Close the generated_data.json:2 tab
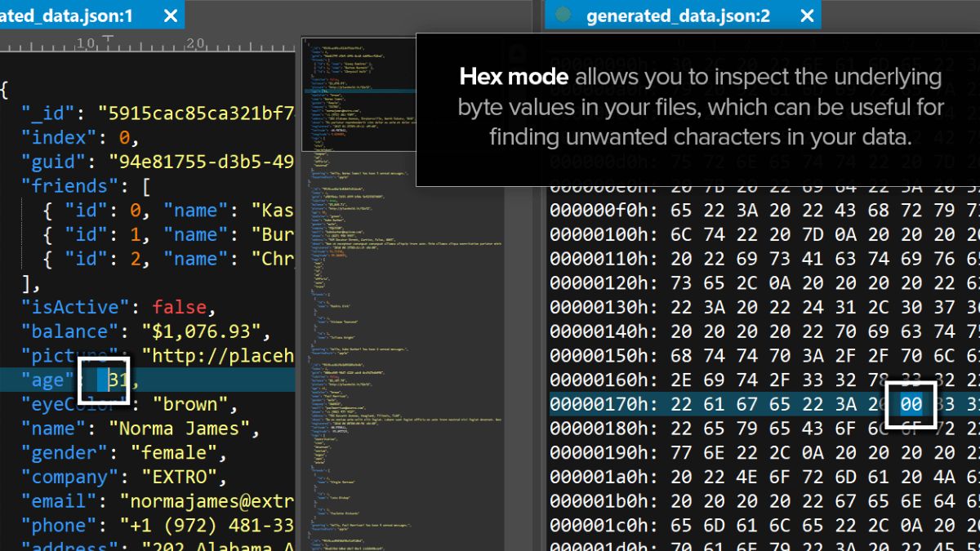This screenshot has height=551, width=980. [807, 16]
